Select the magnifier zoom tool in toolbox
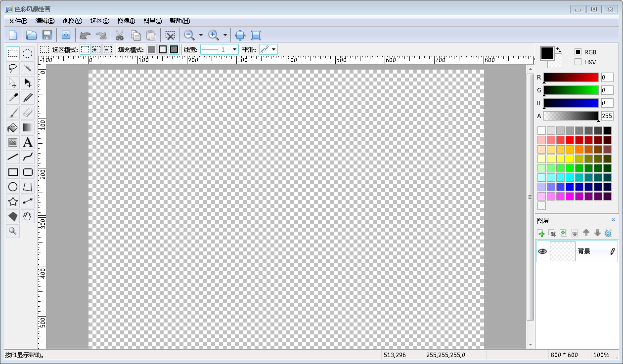The image size is (623, 364). tap(13, 231)
